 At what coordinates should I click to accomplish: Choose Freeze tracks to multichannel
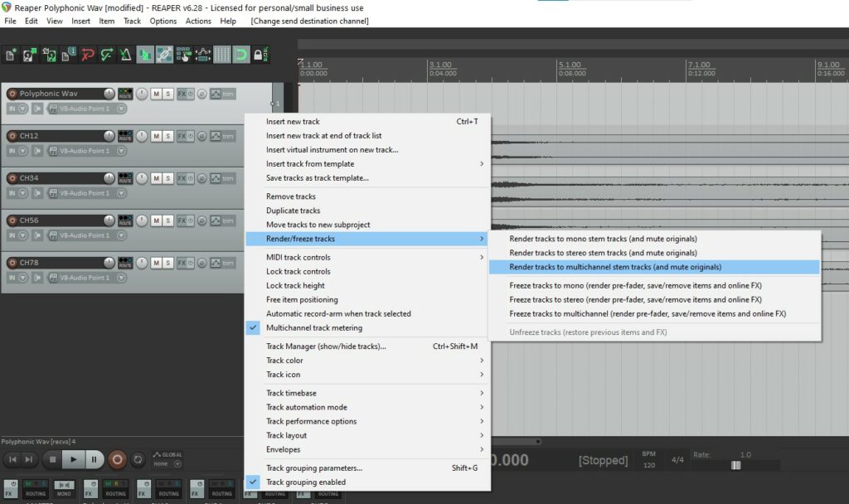click(654, 313)
